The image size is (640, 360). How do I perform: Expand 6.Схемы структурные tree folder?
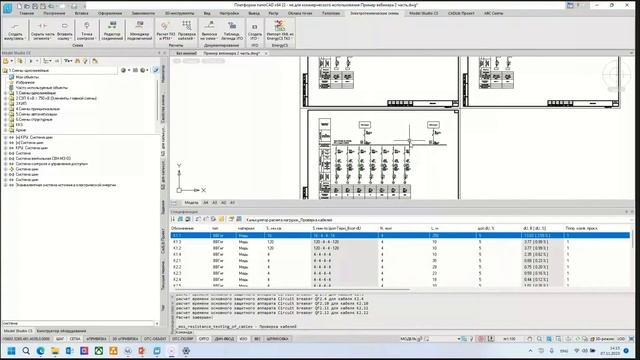coord(5,120)
